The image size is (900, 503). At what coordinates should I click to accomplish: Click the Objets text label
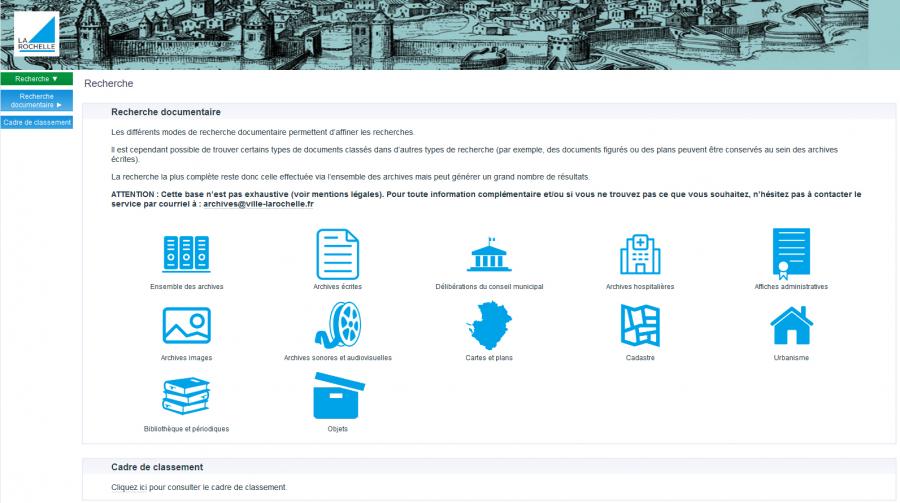tap(338, 429)
